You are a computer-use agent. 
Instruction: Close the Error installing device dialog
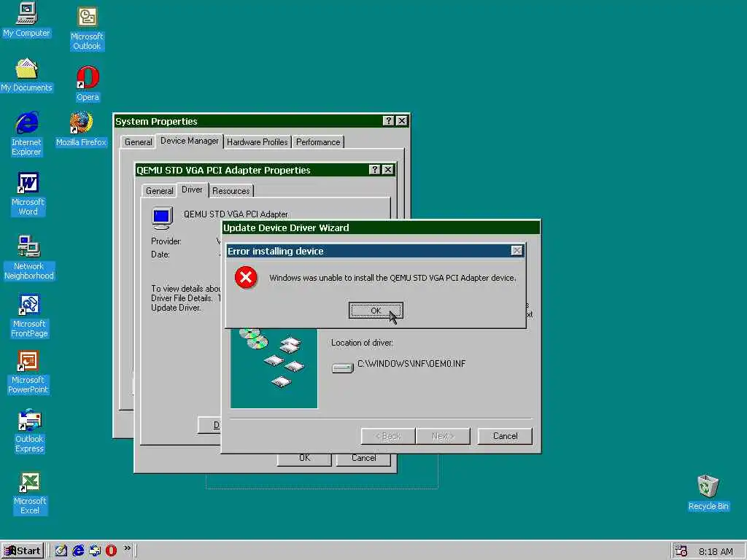516,251
